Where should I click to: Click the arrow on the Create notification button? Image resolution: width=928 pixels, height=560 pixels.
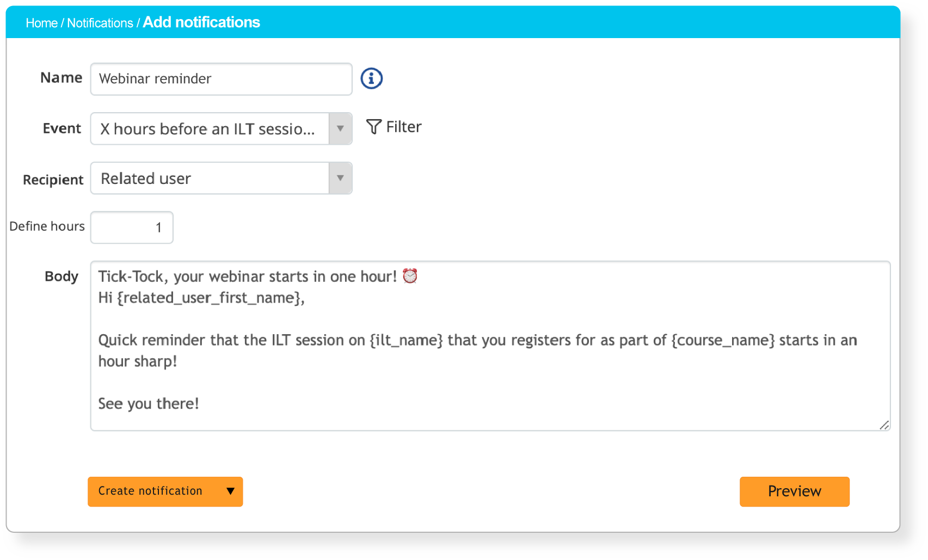(x=229, y=491)
